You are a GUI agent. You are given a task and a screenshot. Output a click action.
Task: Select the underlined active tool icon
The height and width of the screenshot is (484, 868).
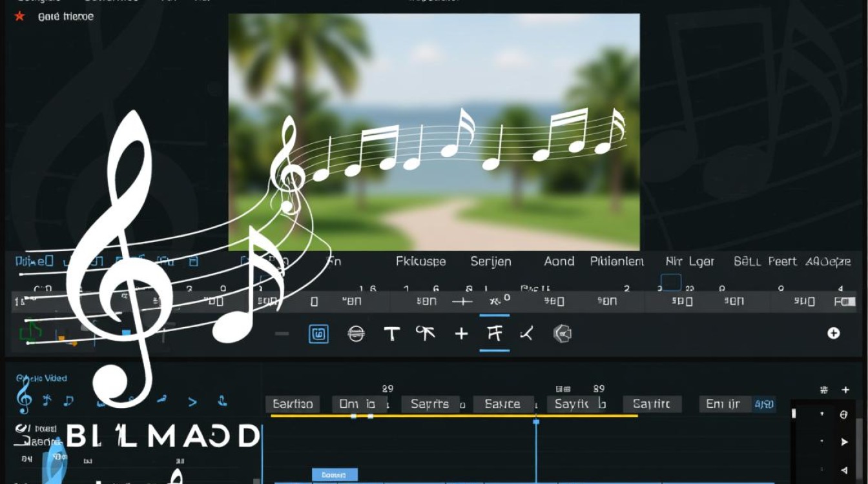[x=495, y=334]
